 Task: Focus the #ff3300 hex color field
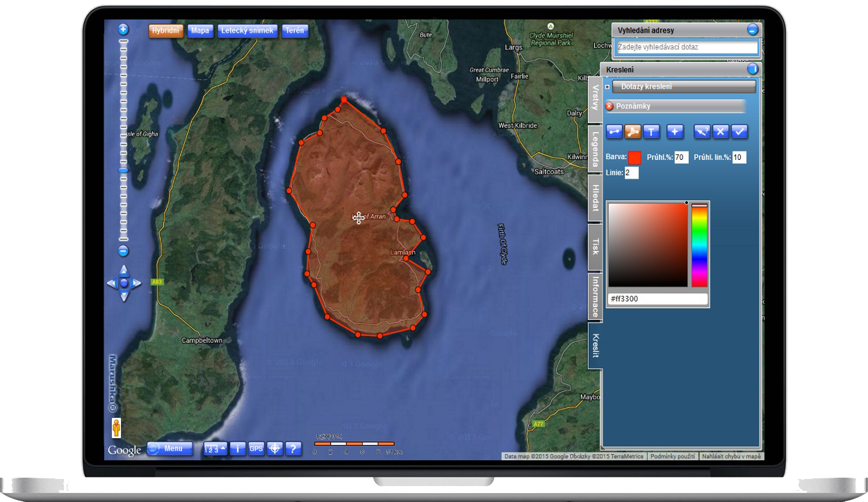(x=658, y=299)
